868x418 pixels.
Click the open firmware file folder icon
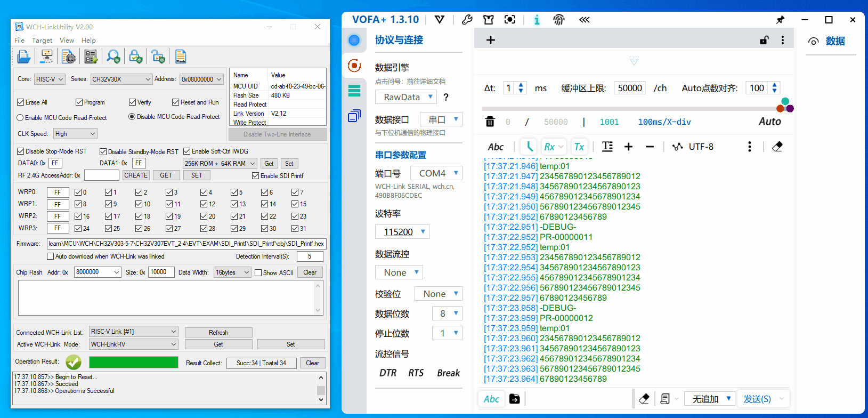coord(23,57)
